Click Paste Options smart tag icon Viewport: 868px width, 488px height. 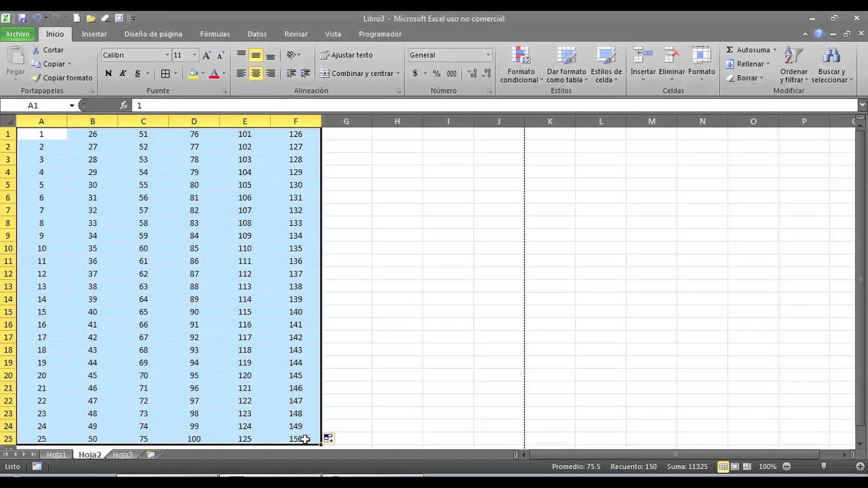[328, 439]
